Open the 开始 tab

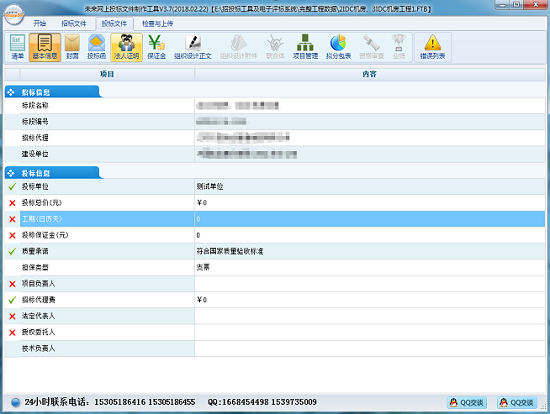click(x=40, y=24)
